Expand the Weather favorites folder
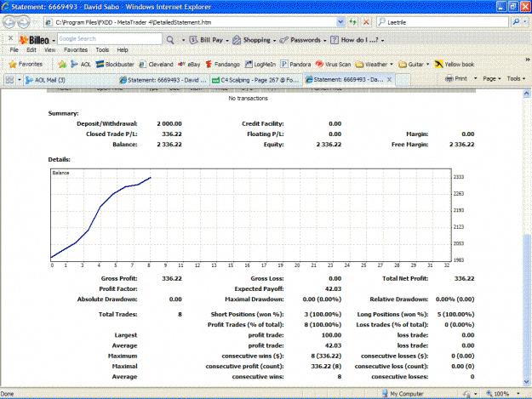This screenshot has height=399, width=532. coord(375,64)
